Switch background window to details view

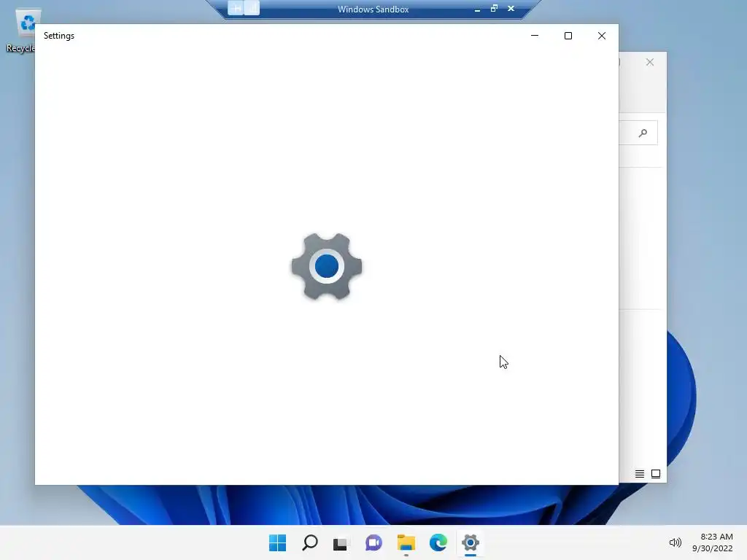(639, 474)
